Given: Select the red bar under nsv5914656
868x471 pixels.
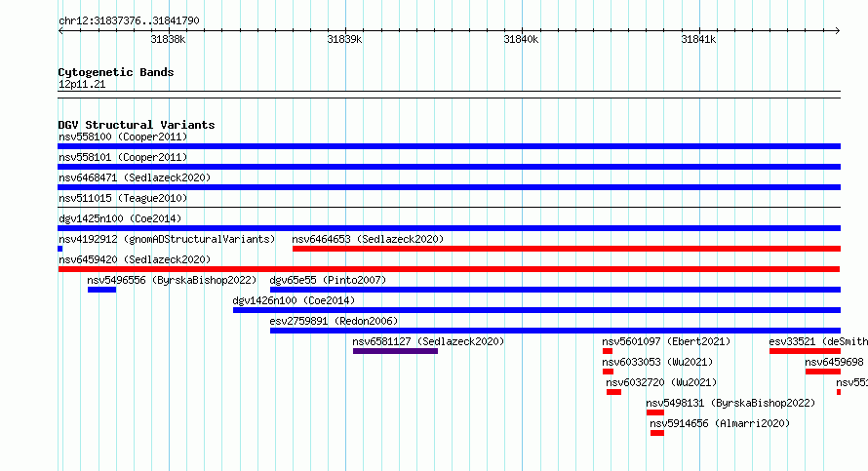Looking at the screenshot, I should tap(657, 433).
